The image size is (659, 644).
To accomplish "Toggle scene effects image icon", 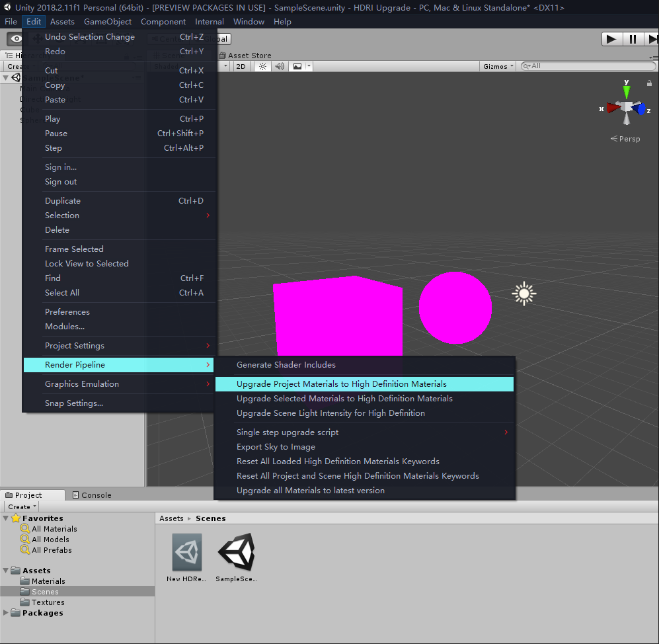I will click(297, 66).
